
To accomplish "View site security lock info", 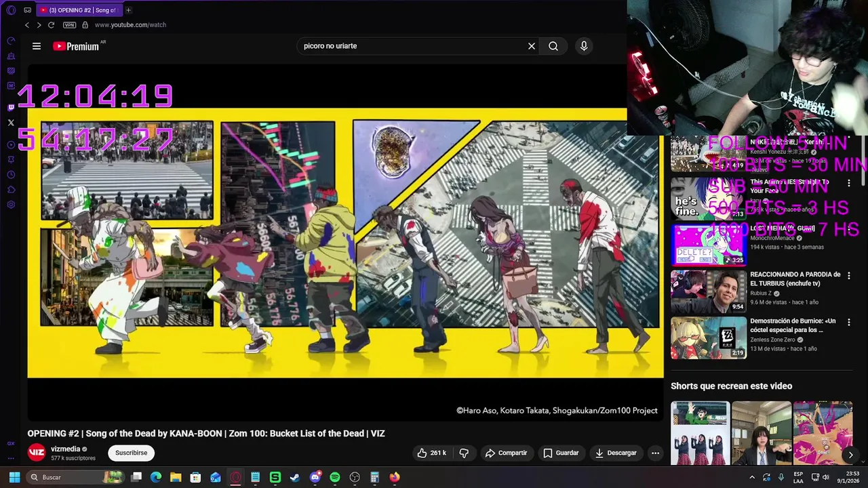I will tap(85, 25).
